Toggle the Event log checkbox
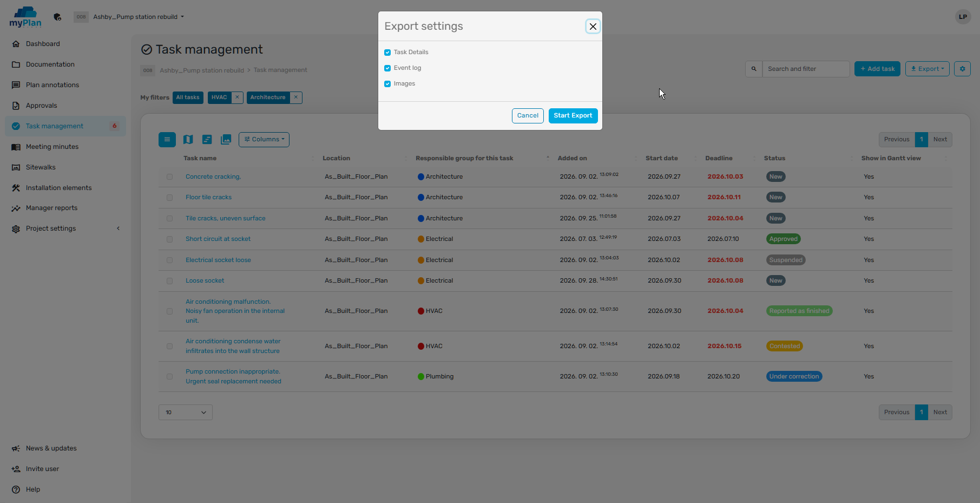980x503 pixels. click(387, 68)
